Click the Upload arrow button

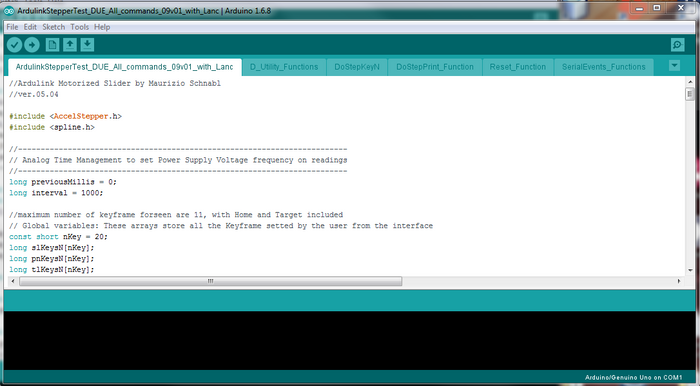point(32,45)
